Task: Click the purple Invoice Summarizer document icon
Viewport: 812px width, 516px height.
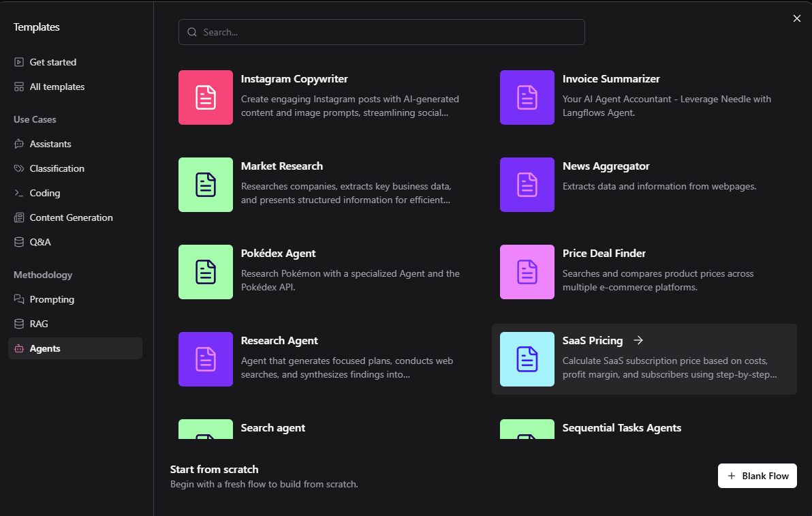Action: pos(527,97)
